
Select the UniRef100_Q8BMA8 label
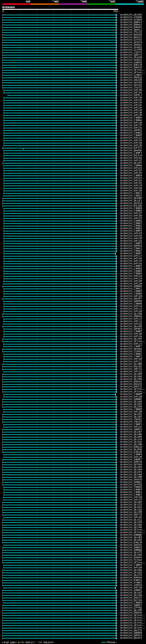coord(131,633)
